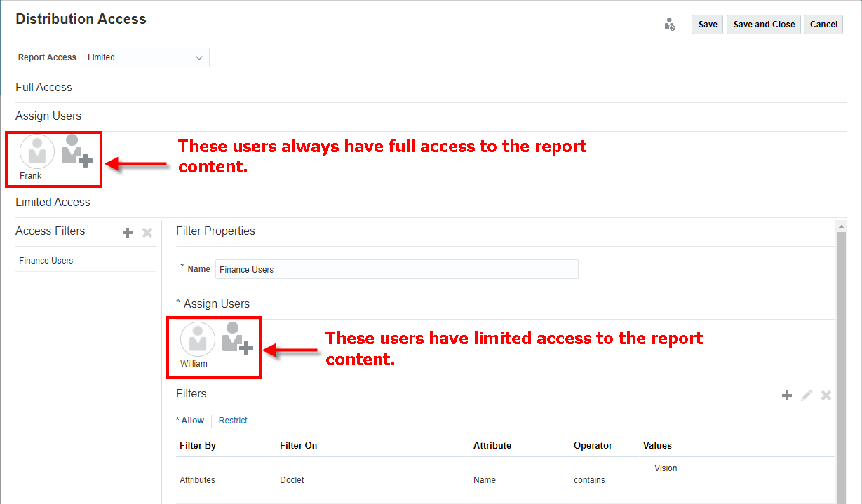This screenshot has width=862, height=504.
Task: Switch to the Allow tab
Action: coord(191,421)
